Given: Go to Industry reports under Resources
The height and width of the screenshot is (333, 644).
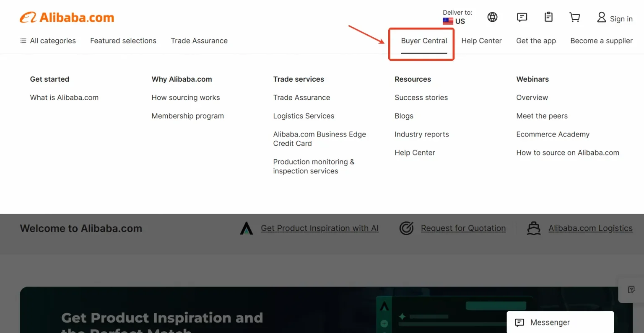Looking at the screenshot, I should tap(421, 134).
